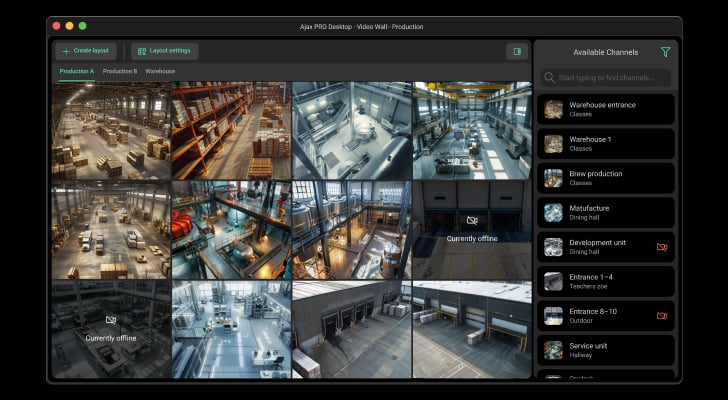This screenshot has height=400, width=728.
Task: Click the Warehouse entrance channel thumbnail icon
Action: pyautogui.click(x=553, y=109)
